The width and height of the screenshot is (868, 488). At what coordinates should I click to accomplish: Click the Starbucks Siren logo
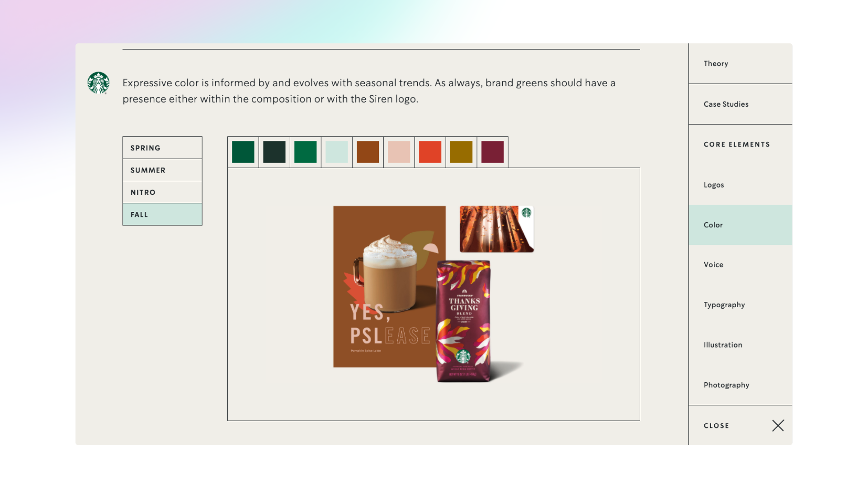(x=99, y=83)
